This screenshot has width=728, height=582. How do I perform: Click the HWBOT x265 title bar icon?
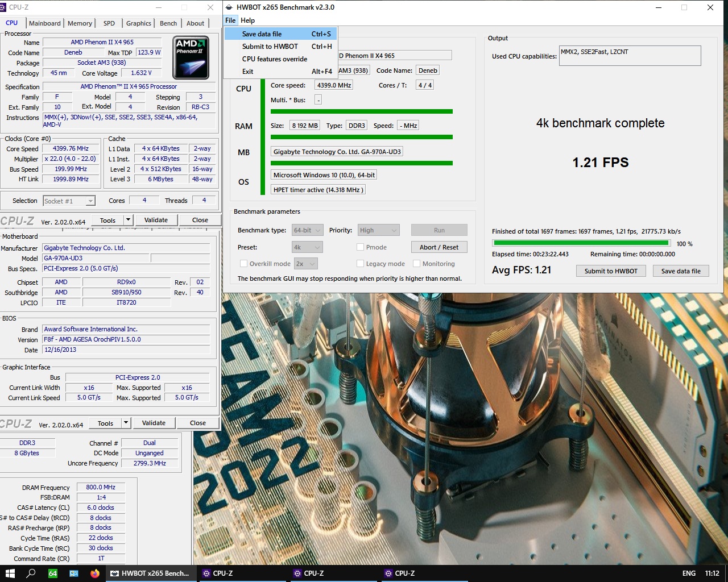point(229,7)
